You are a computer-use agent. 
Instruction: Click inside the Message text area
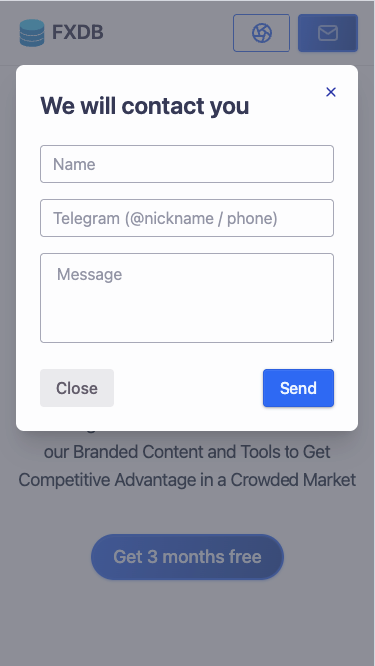[x=187, y=298]
